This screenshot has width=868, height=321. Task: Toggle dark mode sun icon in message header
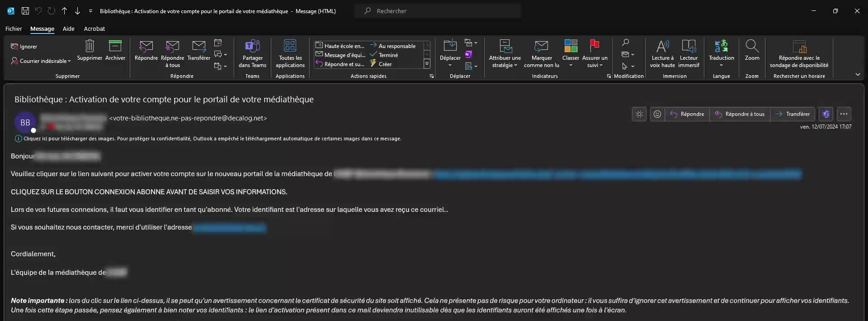coord(639,114)
